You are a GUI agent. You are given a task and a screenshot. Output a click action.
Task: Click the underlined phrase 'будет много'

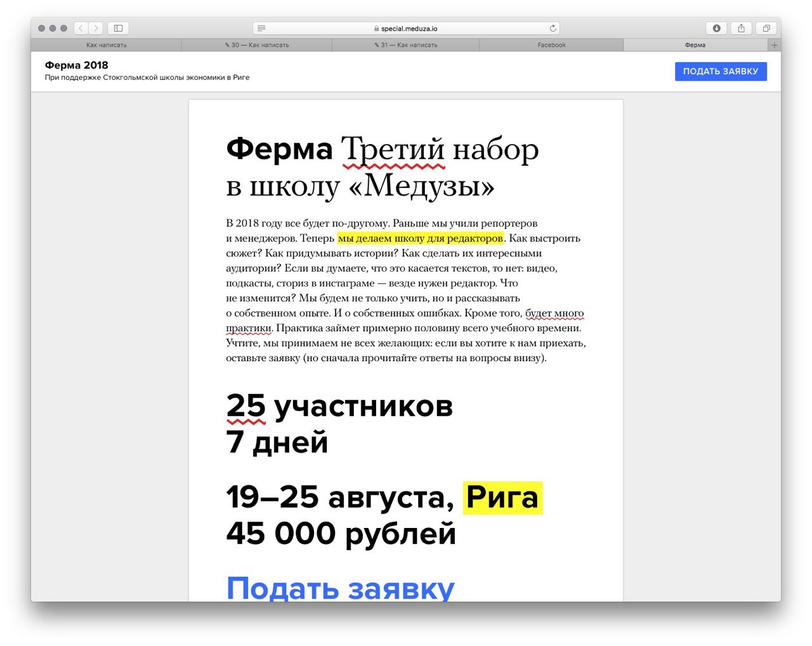click(554, 313)
